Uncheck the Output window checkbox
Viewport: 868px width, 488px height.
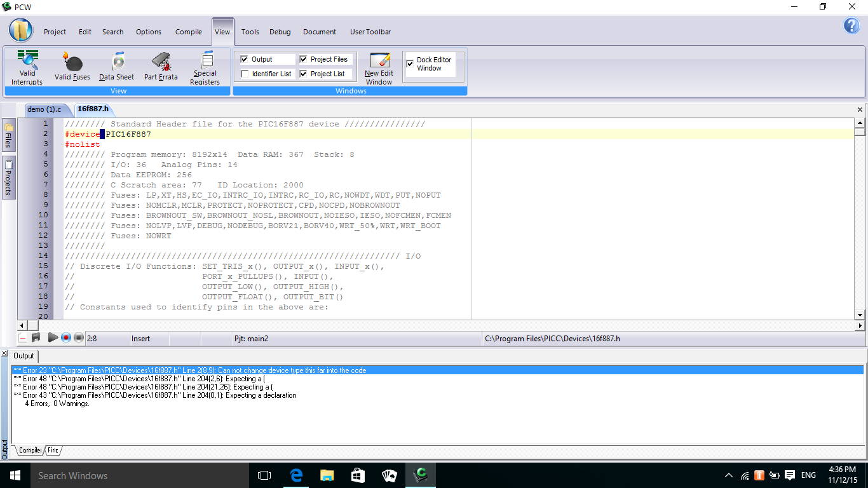click(x=245, y=59)
